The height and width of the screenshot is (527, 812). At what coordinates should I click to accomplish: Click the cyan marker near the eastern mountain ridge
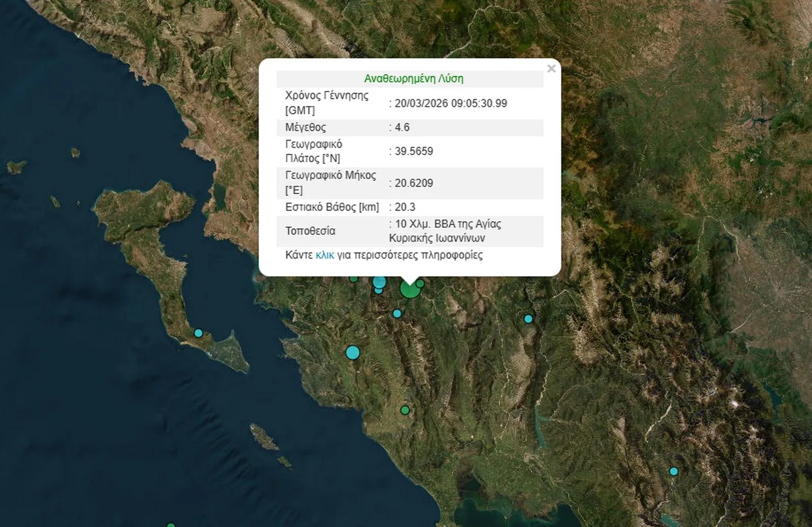[x=527, y=320]
